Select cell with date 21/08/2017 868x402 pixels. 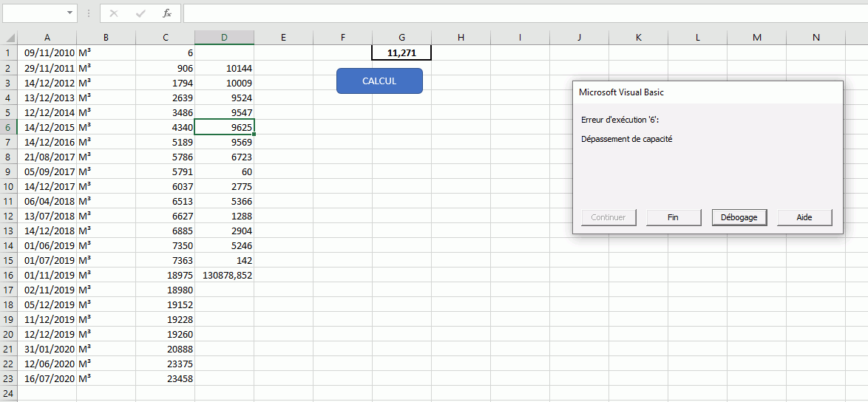(x=47, y=157)
